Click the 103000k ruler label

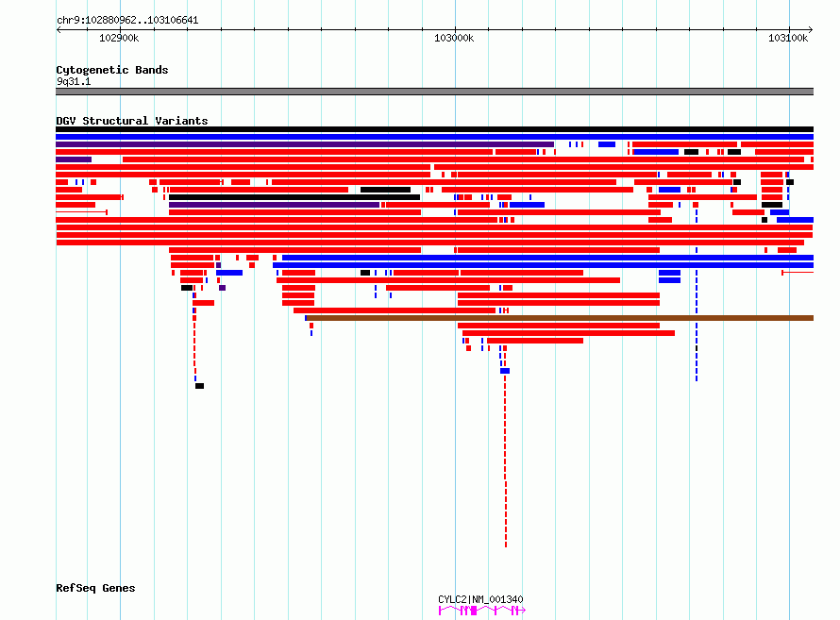tap(454, 38)
